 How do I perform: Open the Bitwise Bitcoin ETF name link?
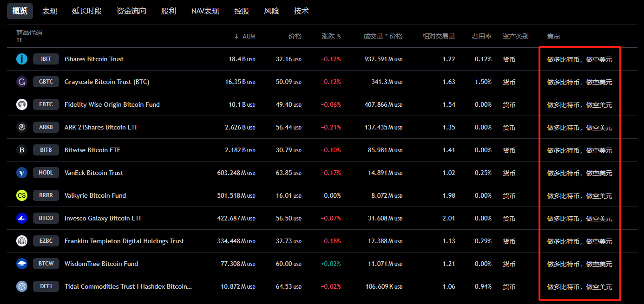coord(92,150)
